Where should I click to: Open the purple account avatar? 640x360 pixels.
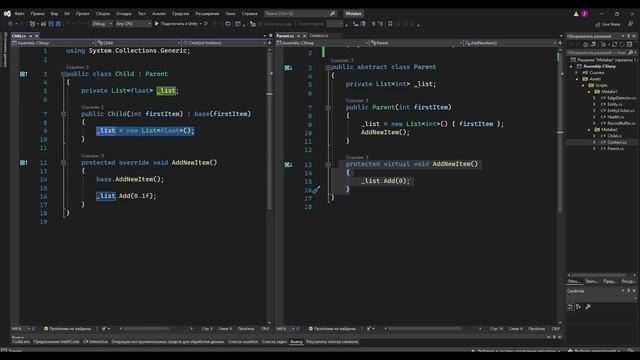[x=584, y=13]
